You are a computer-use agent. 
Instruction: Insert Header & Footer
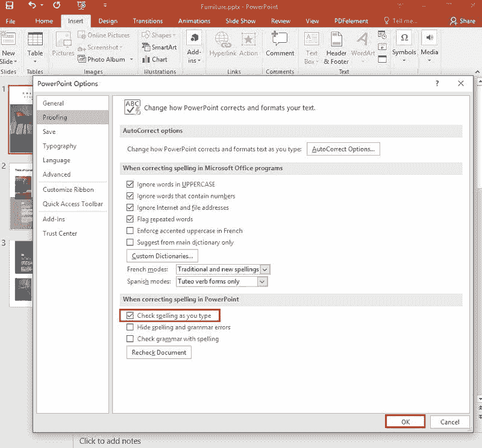[x=336, y=49]
